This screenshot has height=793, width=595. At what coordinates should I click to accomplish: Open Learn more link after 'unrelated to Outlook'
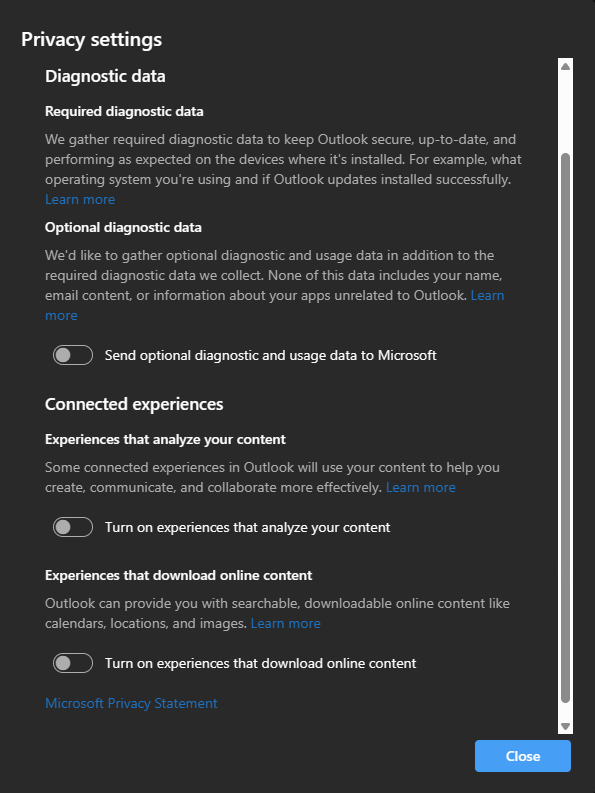487,295
